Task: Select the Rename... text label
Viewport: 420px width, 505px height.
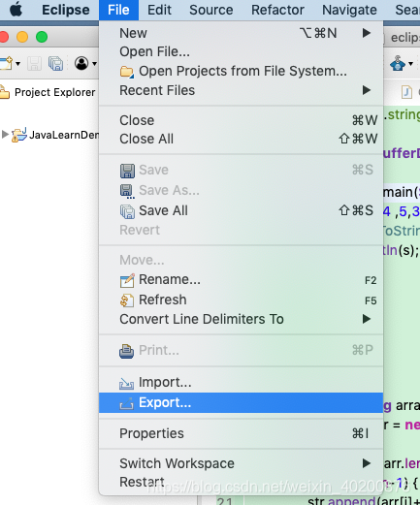Action: point(170,280)
